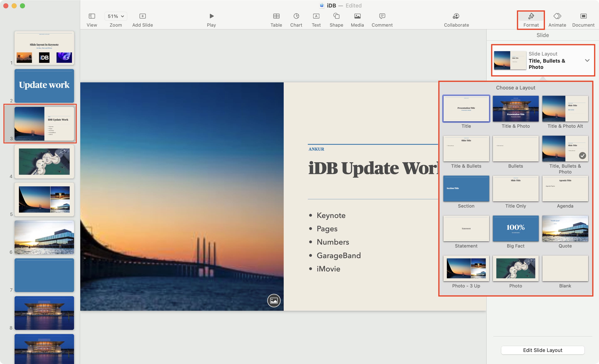Click the View menu item
This screenshot has width=599, height=364.
(91, 19)
